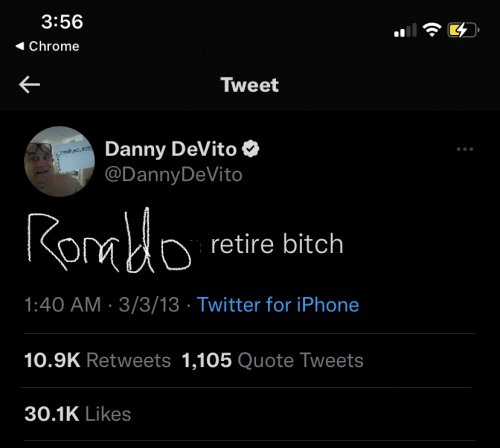Open the three-dot tweet options menu

[465, 149]
